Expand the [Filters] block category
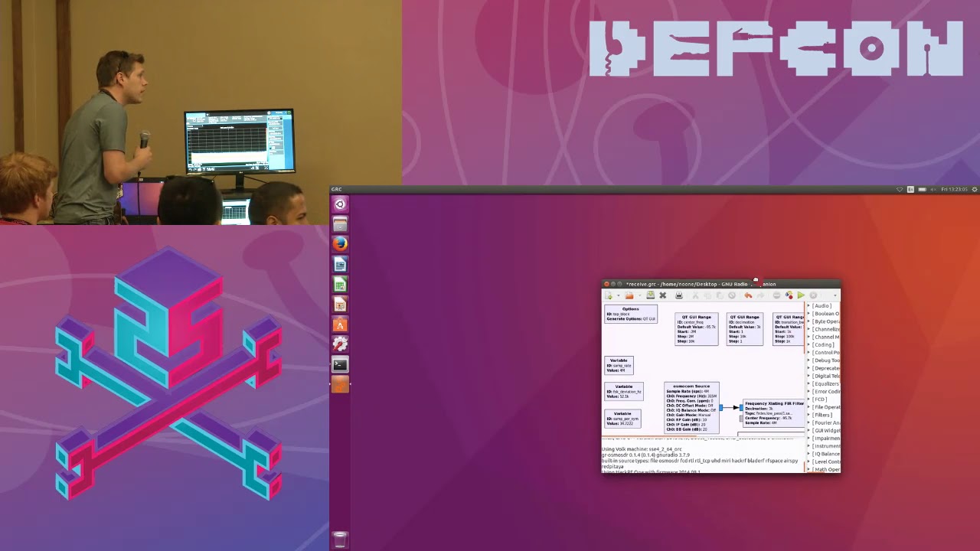980x551 pixels. coord(808,415)
